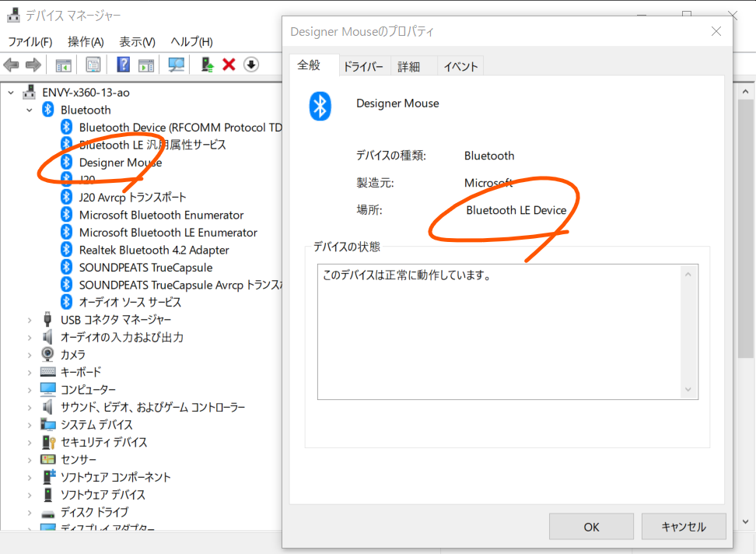This screenshot has width=756, height=554.
Task: Expand the USB コネクタ マネージャー node
Action: click(30, 320)
